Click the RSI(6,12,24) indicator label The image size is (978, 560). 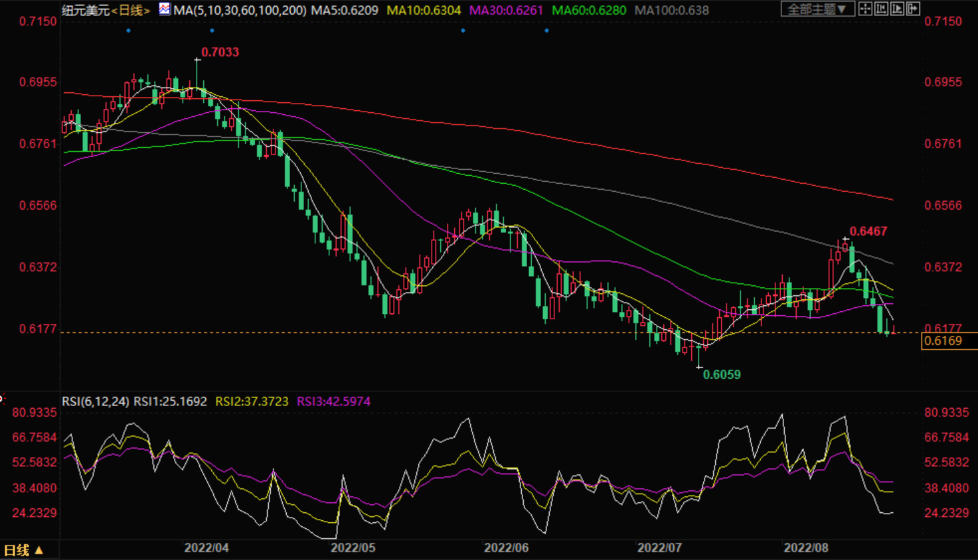click(x=96, y=401)
